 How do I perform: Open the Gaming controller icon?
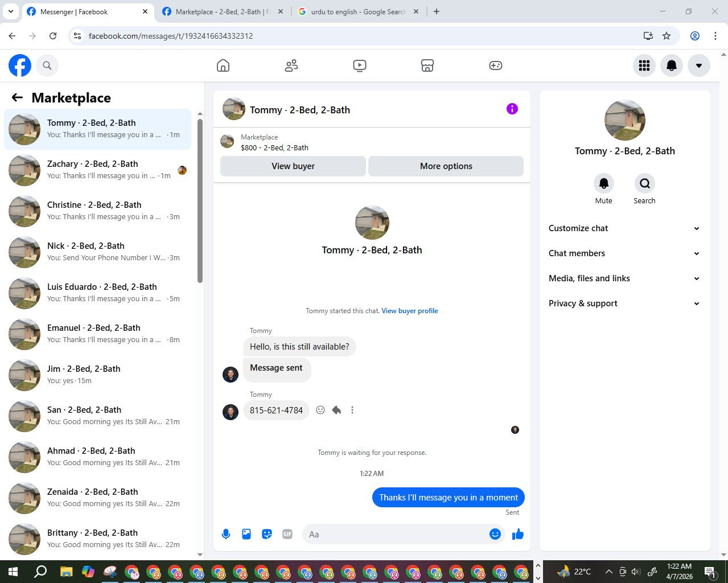[x=496, y=65]
